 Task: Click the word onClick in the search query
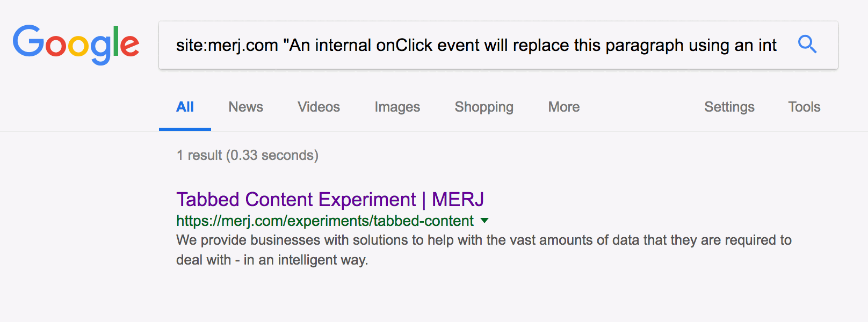404,46
